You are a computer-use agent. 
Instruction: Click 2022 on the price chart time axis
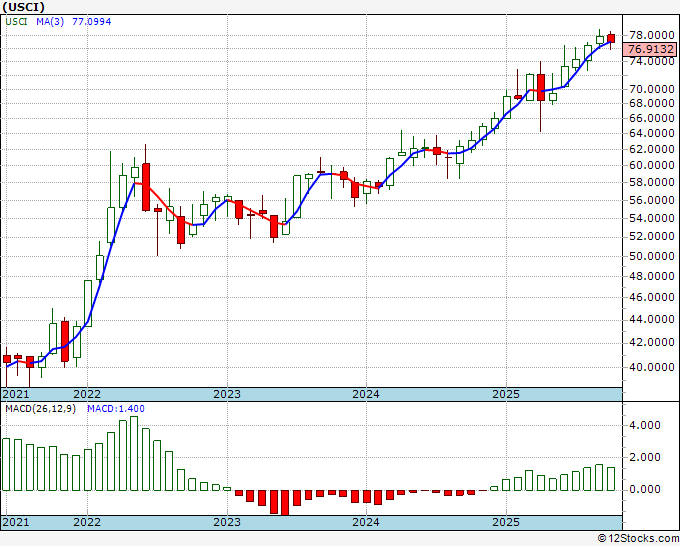coord(87,394)
